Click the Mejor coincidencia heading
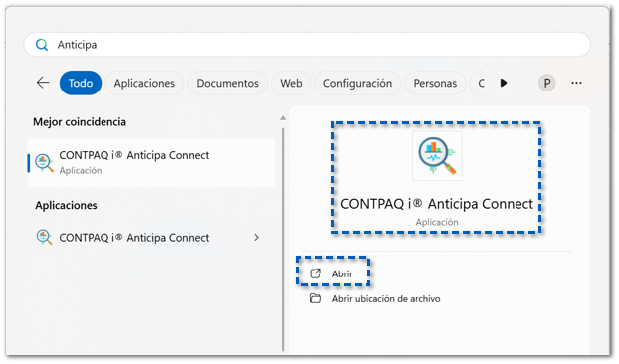619x364 pixels. [x=80, y=122]
